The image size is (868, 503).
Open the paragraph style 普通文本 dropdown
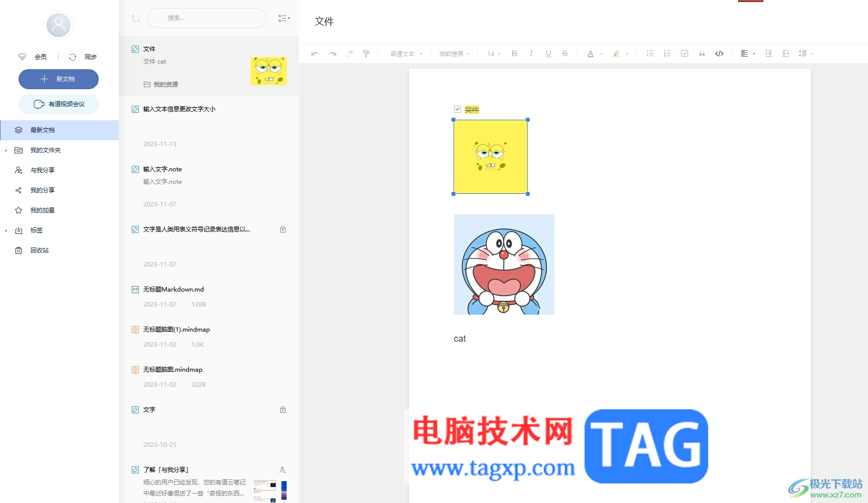406,54
